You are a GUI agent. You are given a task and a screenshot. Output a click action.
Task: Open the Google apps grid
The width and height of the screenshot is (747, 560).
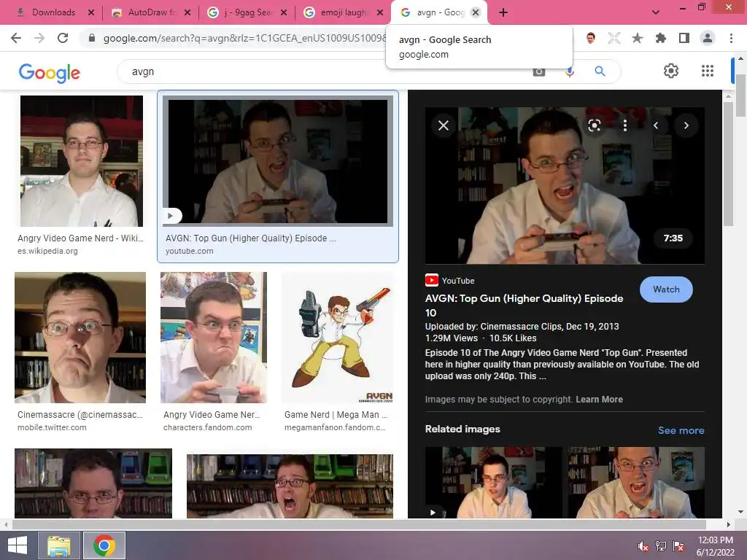708,71
